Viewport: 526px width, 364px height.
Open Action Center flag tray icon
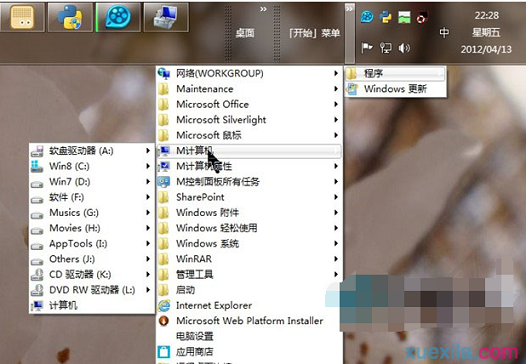click(x=367, y=48)
